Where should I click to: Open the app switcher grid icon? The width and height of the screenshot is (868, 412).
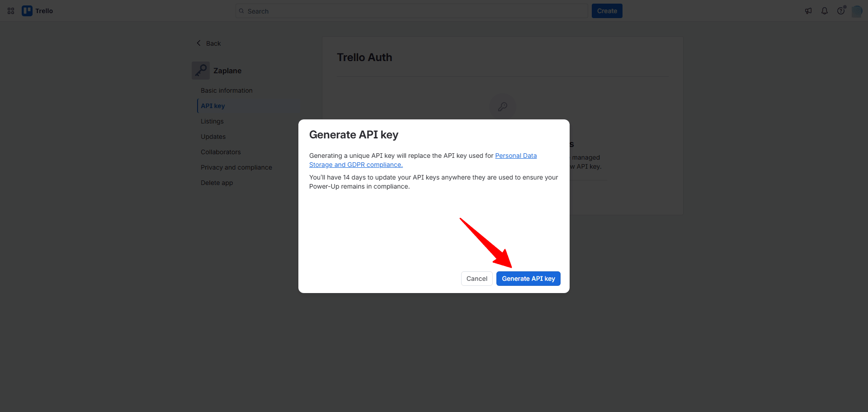click(11, 11)
